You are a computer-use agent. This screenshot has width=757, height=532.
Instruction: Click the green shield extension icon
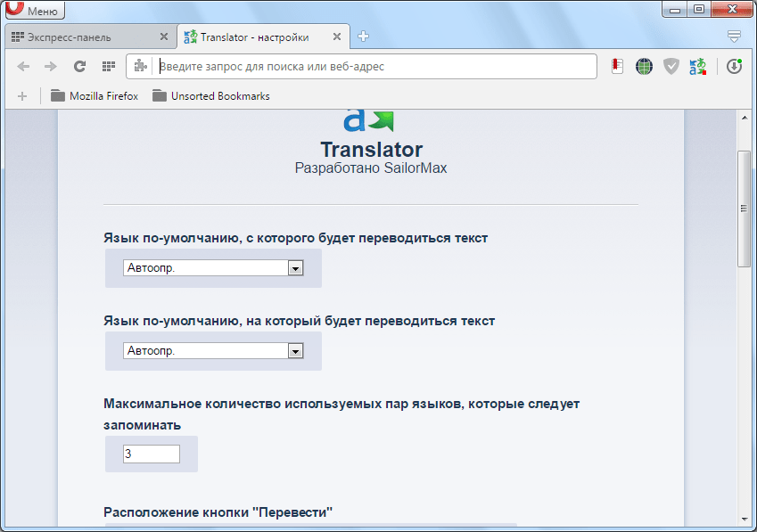[671, 66]
